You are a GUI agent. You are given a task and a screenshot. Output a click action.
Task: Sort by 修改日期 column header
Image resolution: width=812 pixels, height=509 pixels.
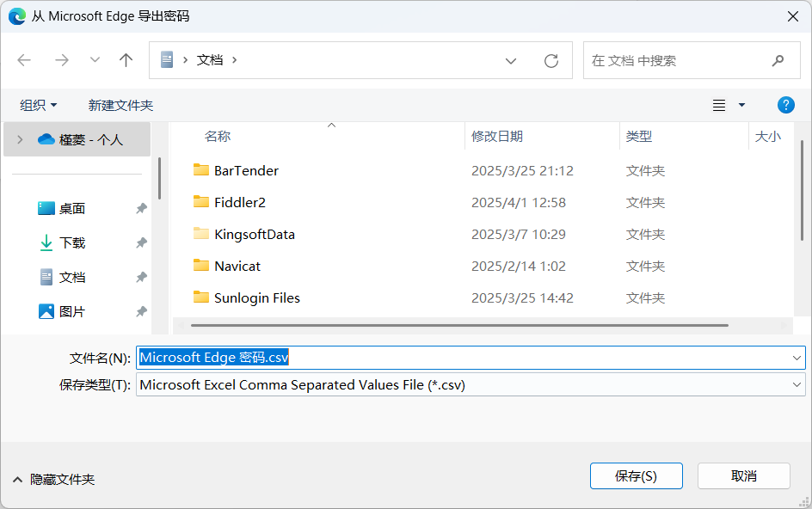(496, 137)
